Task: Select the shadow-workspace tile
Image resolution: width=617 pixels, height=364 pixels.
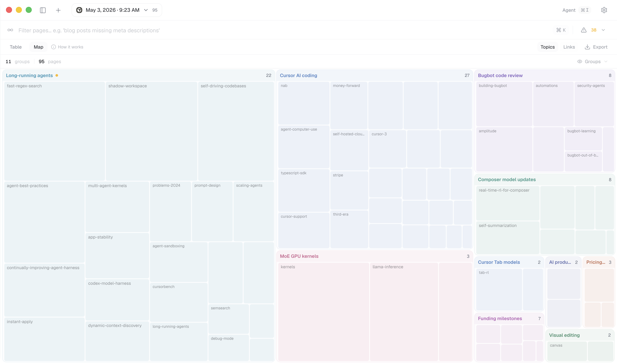Action: (151, 131)
